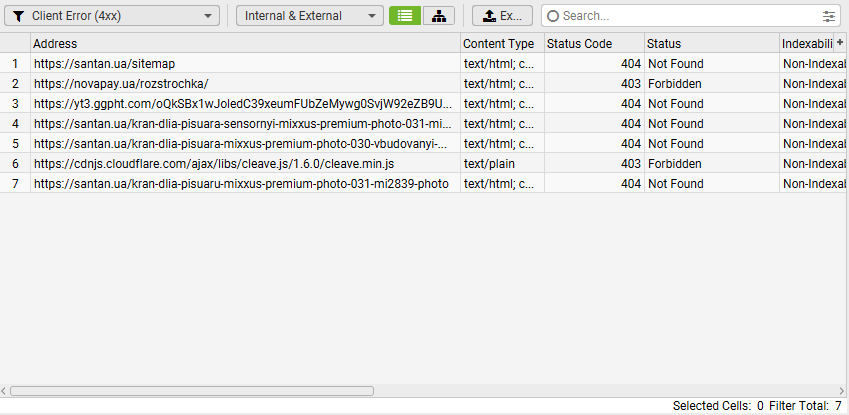This screenshot has width=849, height=415.
Task: Click the funnel filter icon
Action: coord(18,16)
